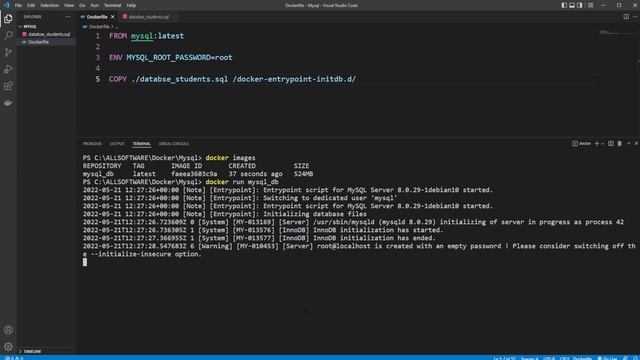Toggle secondary side bar layout icon
This screenshot has width=640, height=360.
(580, 5)
